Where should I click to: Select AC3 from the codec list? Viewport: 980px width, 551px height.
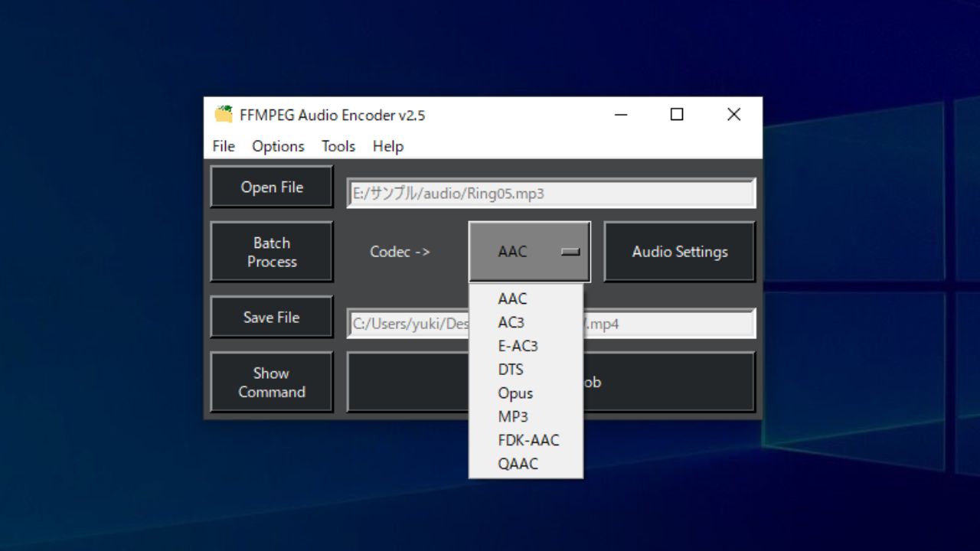click(x=526, y=322)
